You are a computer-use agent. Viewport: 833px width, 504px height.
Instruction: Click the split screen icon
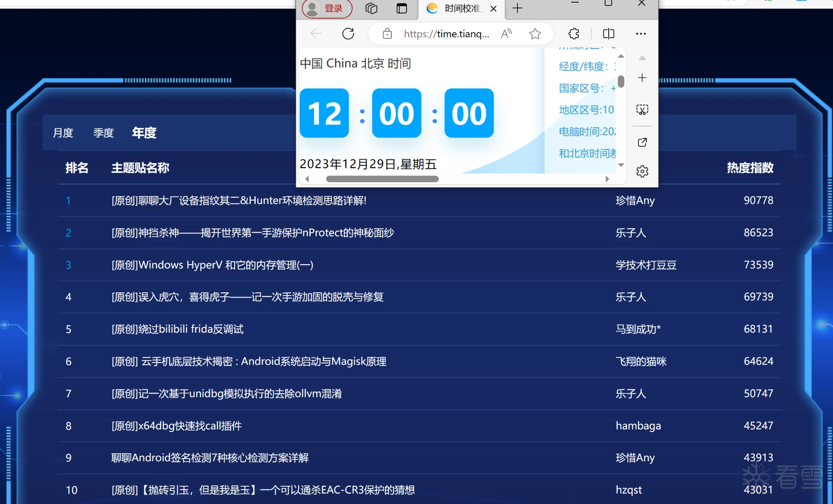608,34
